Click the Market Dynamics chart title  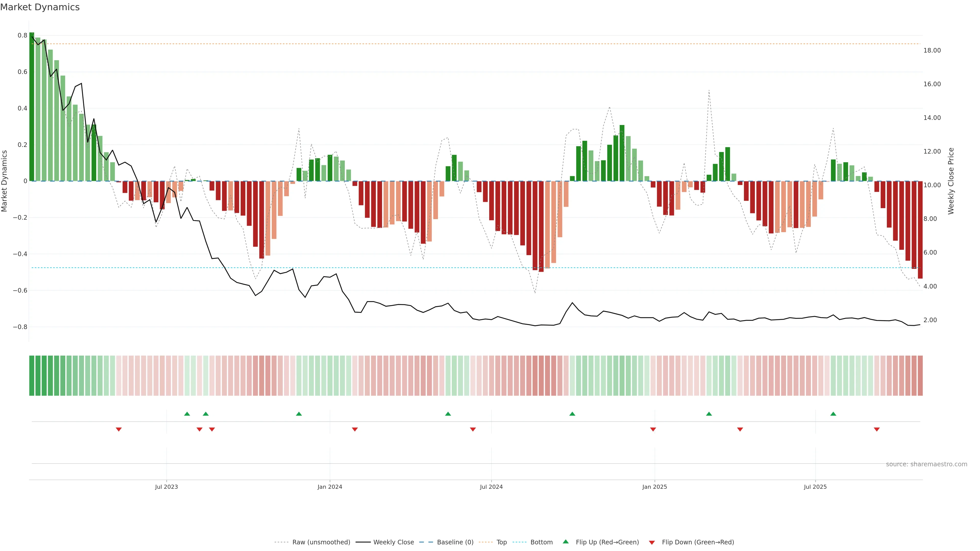click(40, 7)
